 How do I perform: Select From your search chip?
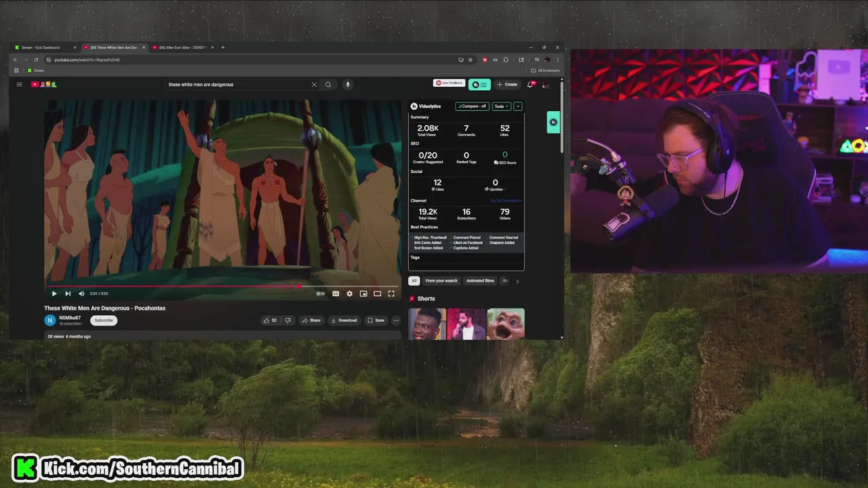pyautogui.click(x=441, y=281)
